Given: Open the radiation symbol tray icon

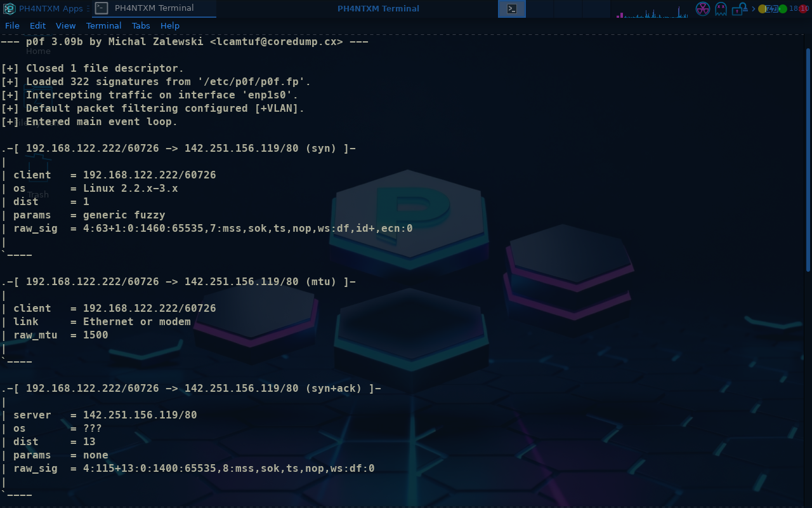Looking at the screenshot, I should [x=702, y=9].
